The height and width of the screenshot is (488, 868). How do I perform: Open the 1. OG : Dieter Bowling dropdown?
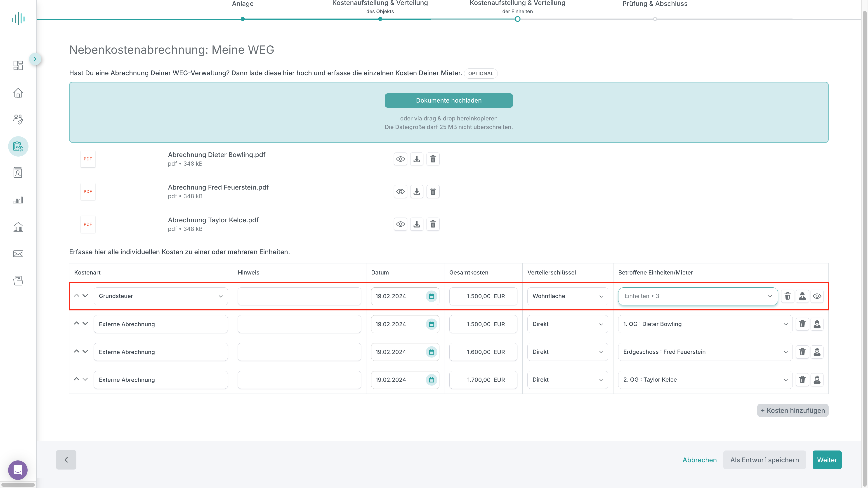705,324
